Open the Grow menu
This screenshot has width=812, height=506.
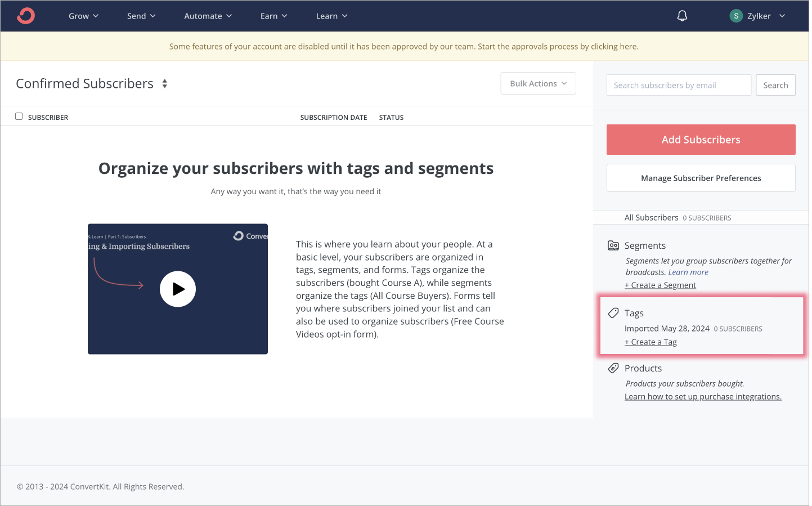tap(84, 16)
